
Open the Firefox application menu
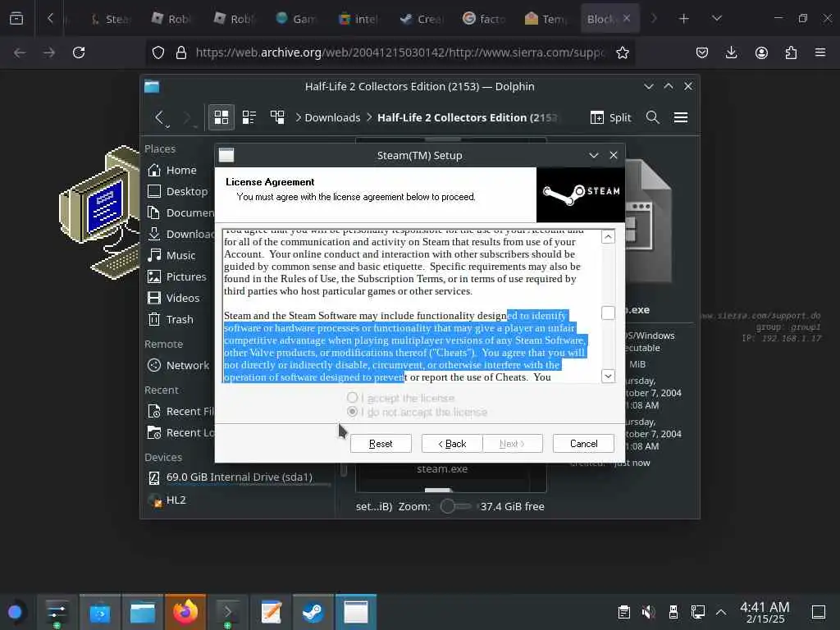point(820,52)
